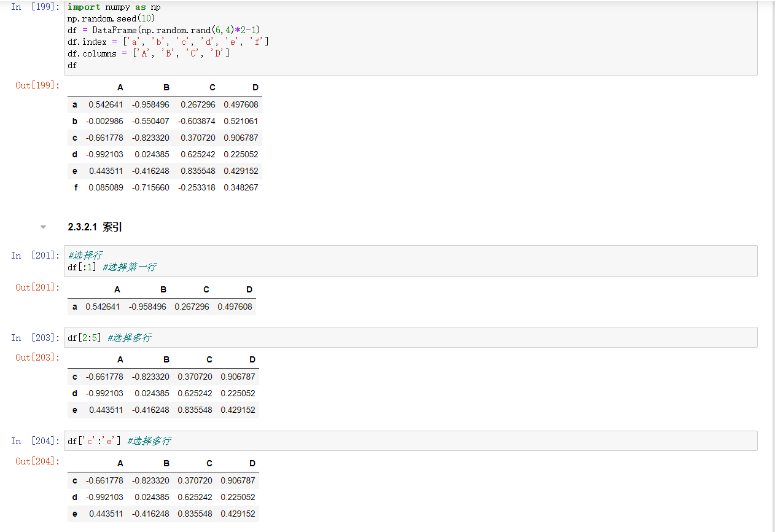
Task: Click the Out[204] output prompt
Action: [38, 461]
